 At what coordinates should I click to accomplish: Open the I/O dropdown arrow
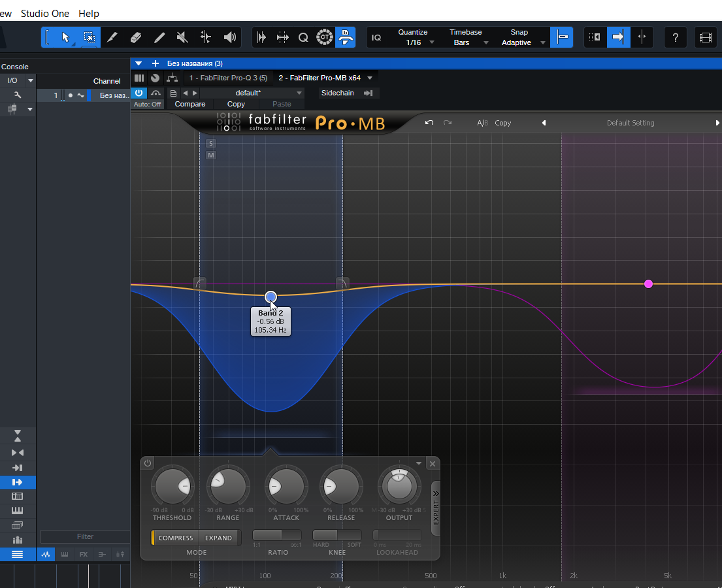31,80
